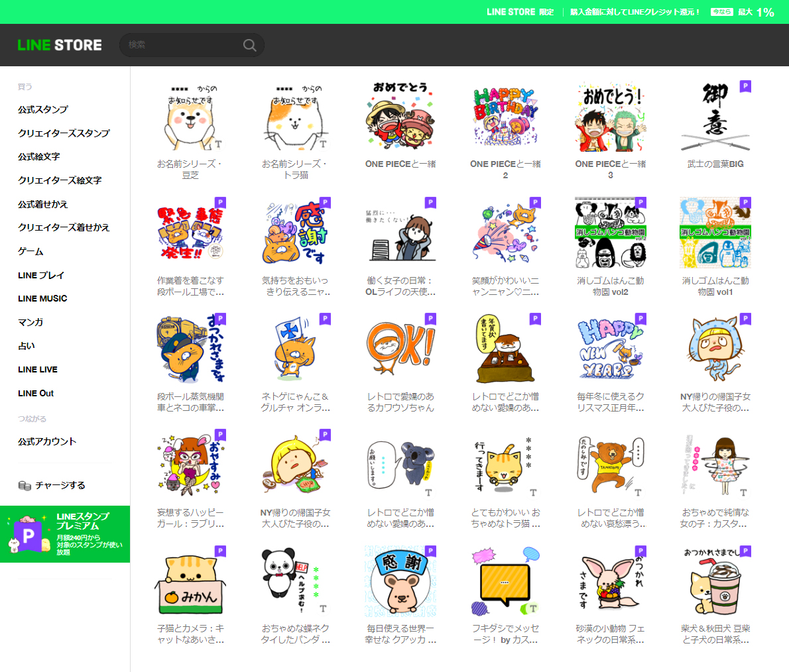The image size is (789, 672).
Task: Click P badge on 妄想するハッピーガール sticker
Action: tap(220, 435)
